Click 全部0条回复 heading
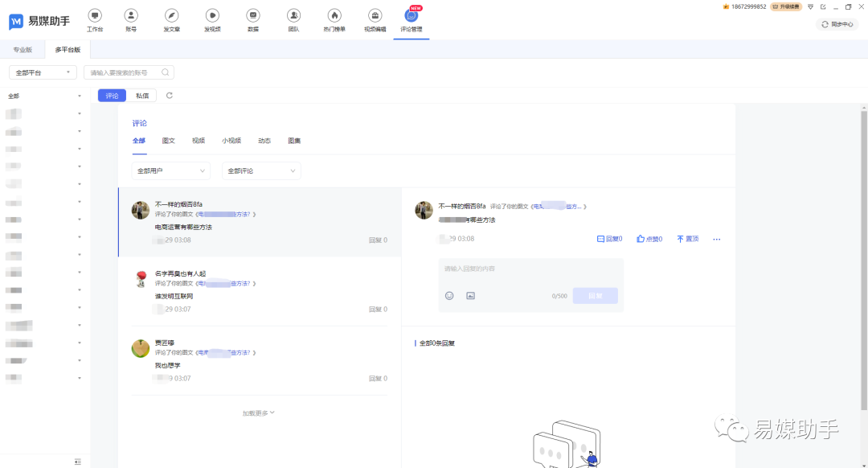The height and width of the screenshot is (468, 868). click(436, 343)
